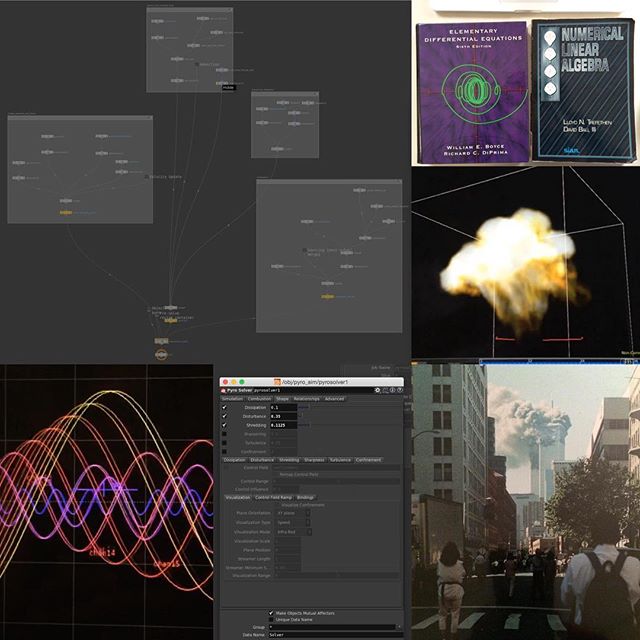Switch to the Advanced tab
The image size is (640, 640).
pos(333,398)
